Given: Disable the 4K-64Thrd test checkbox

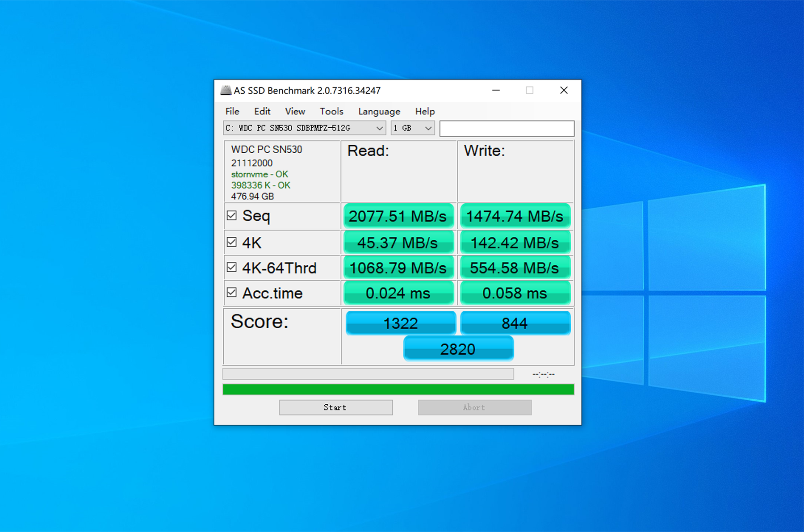Looking at the screenshot, I should 231,268.
